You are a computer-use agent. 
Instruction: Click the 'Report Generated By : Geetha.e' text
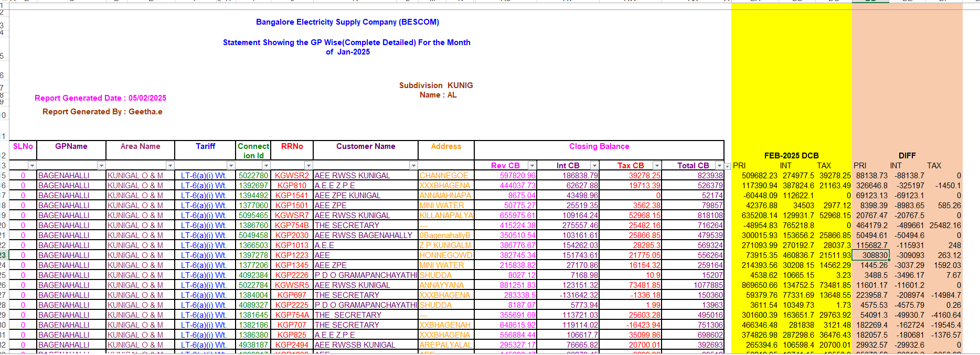tap(102, 112)
